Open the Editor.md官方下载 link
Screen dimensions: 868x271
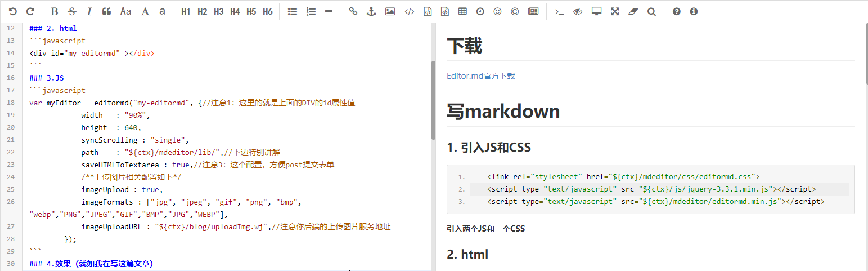480,76
